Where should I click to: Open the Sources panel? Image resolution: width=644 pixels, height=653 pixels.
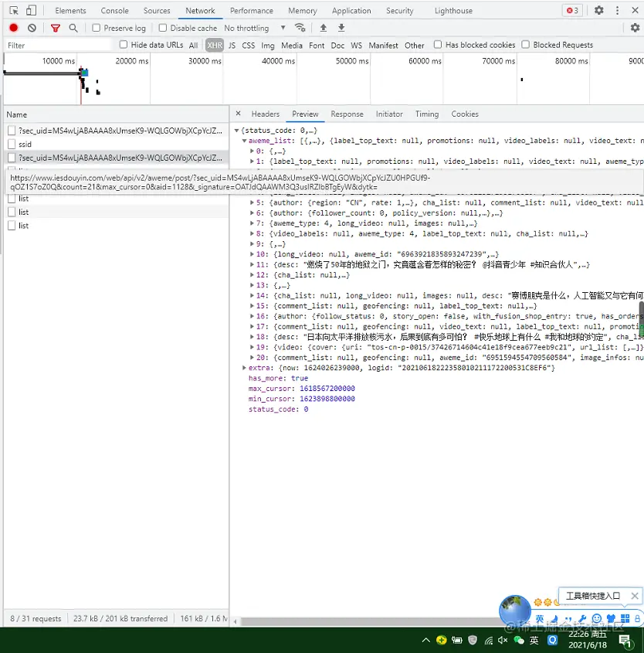157,11
